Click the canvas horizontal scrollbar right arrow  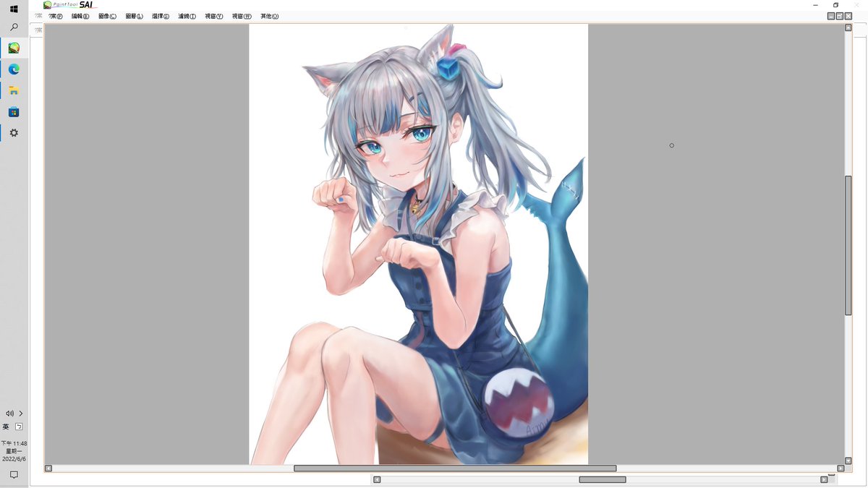pos(841,468)
